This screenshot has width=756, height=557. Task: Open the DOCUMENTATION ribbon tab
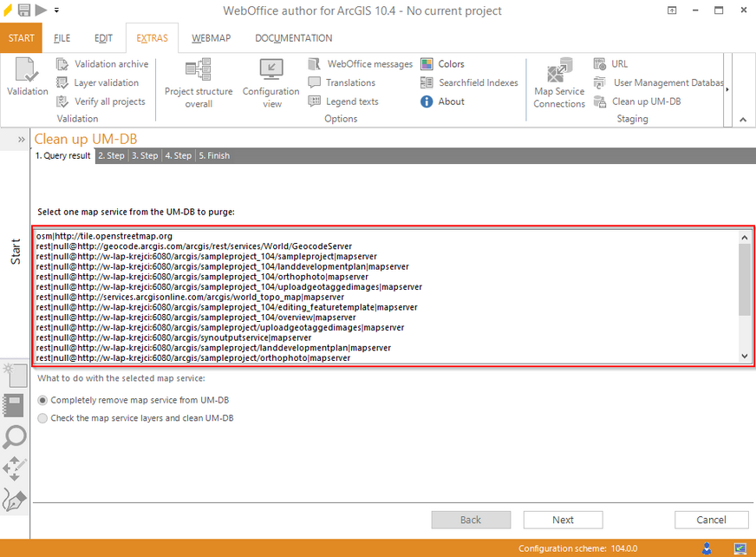tap(294, 38)
